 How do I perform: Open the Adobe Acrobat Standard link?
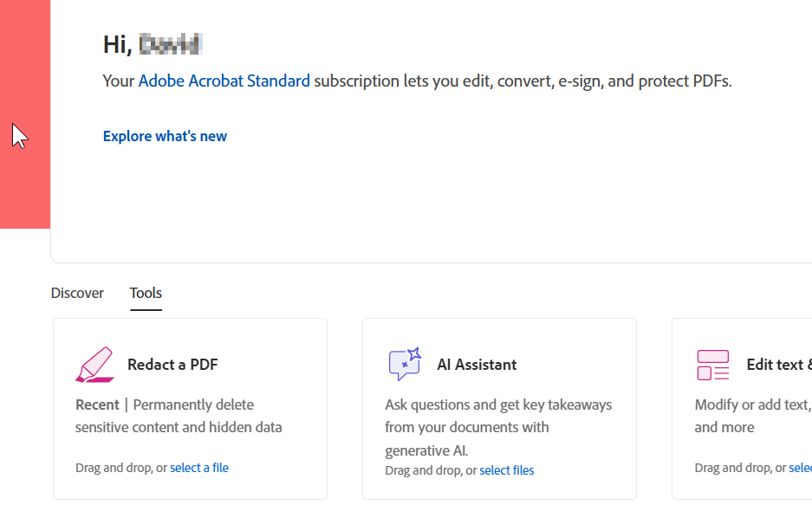pos(224,81)
